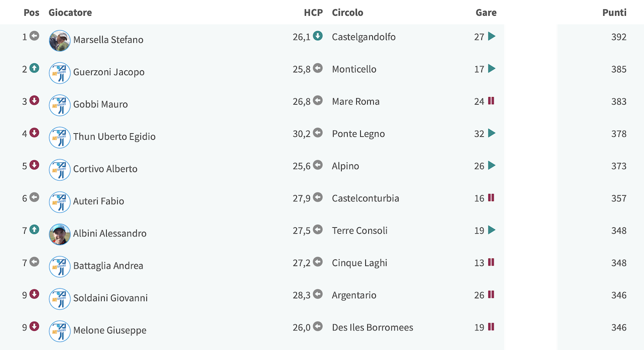Screen dimensions: 644x350
Task: Click the grey HCP arrow for Thun Uberto Egidio
Action: 317,133
